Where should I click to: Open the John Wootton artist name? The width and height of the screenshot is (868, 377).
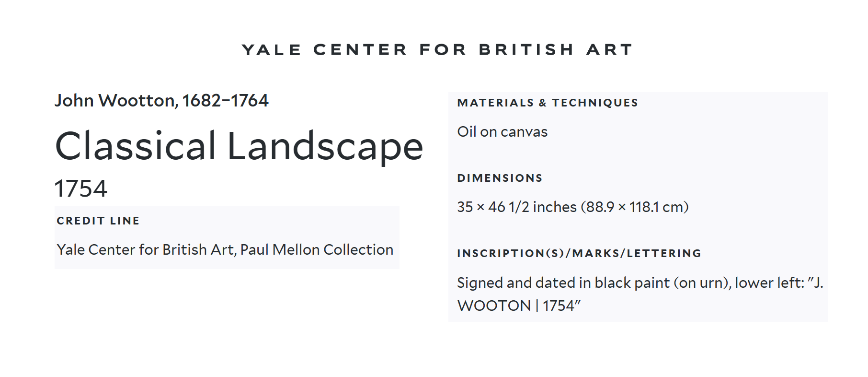(x=115, y=101)
